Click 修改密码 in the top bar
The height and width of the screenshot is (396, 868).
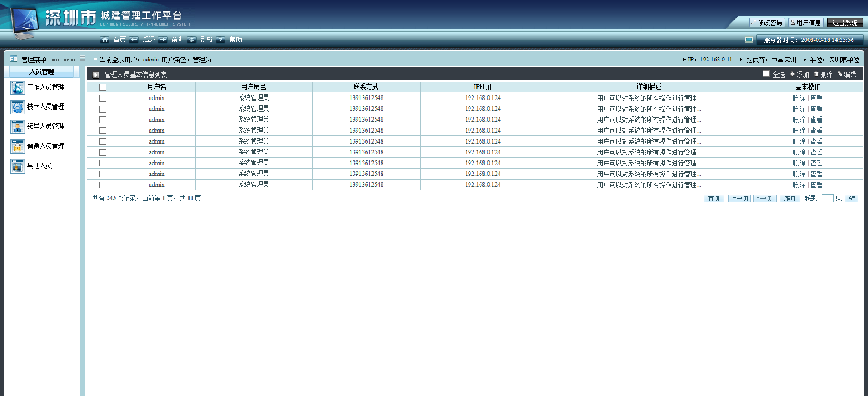pos(767,22)
